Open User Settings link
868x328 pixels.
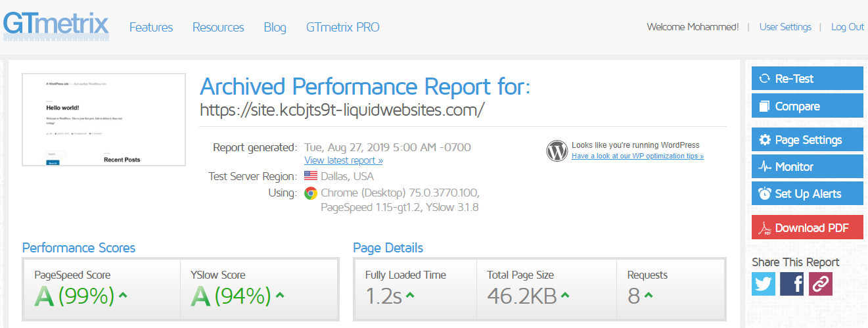pyautogui.click(x=785, y=27)
